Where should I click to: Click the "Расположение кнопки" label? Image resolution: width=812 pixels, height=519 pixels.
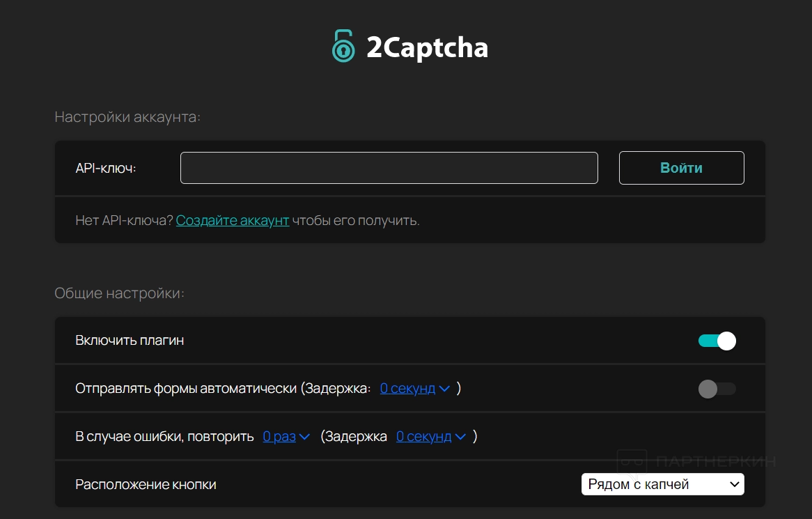[x=146, y=484]
